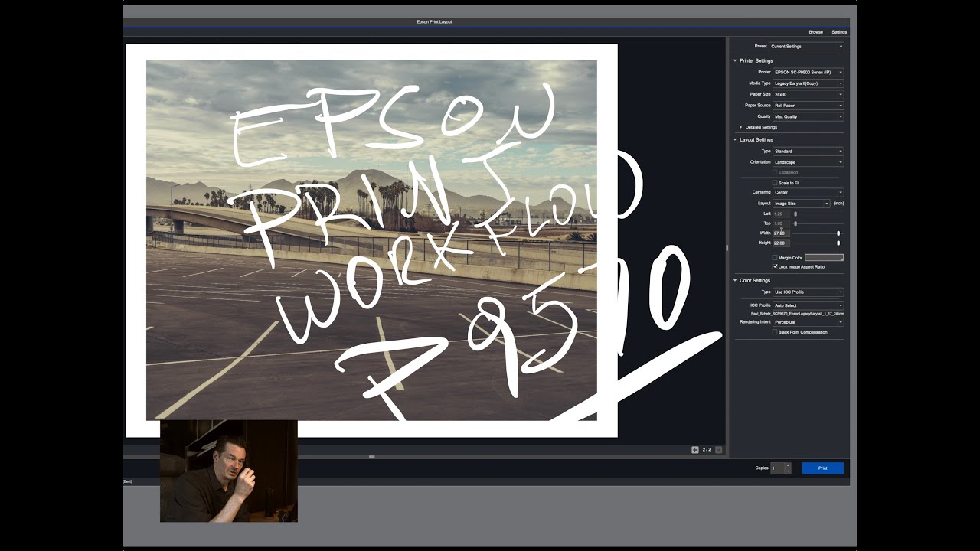
Task: Enable the Margin Color checkbox
Action: (x=775, y=258)
